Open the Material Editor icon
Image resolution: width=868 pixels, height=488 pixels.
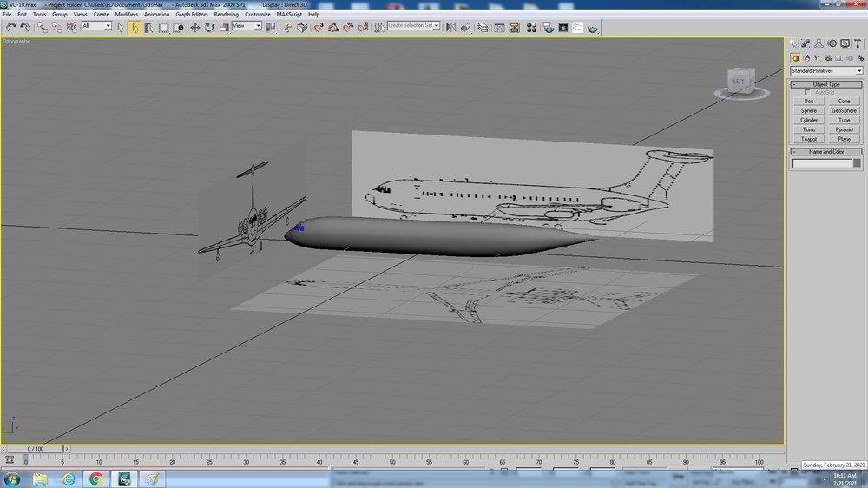(x=531, y=28)
